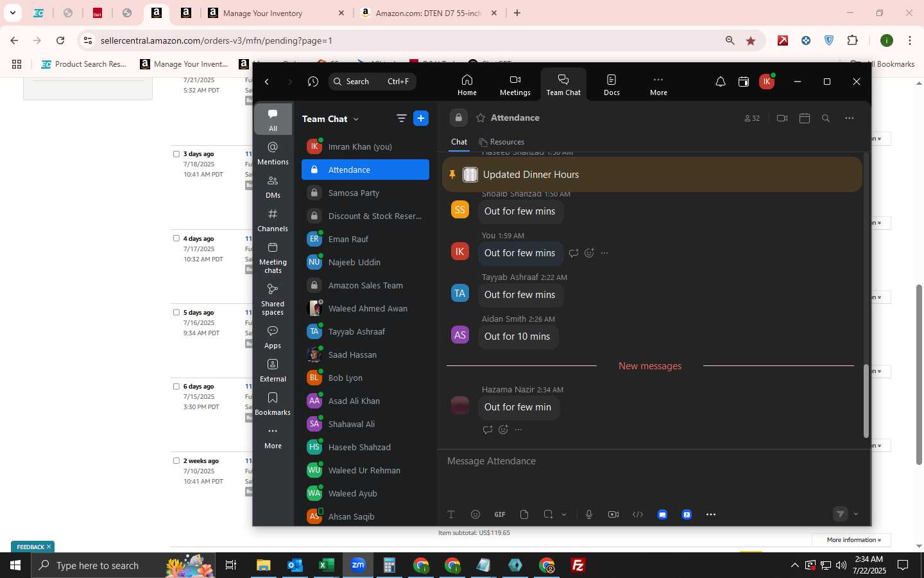This screenshot has width=924, height=578.
Task: Insert code snippet in message
Action: click(638, 514)
